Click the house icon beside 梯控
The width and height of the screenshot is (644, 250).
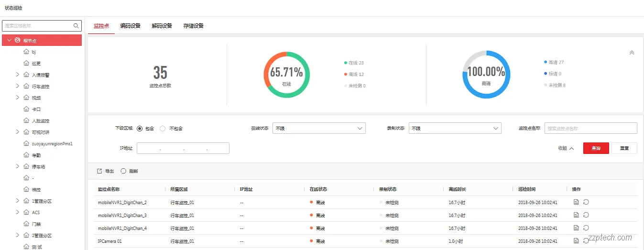(x=26, y=189)
